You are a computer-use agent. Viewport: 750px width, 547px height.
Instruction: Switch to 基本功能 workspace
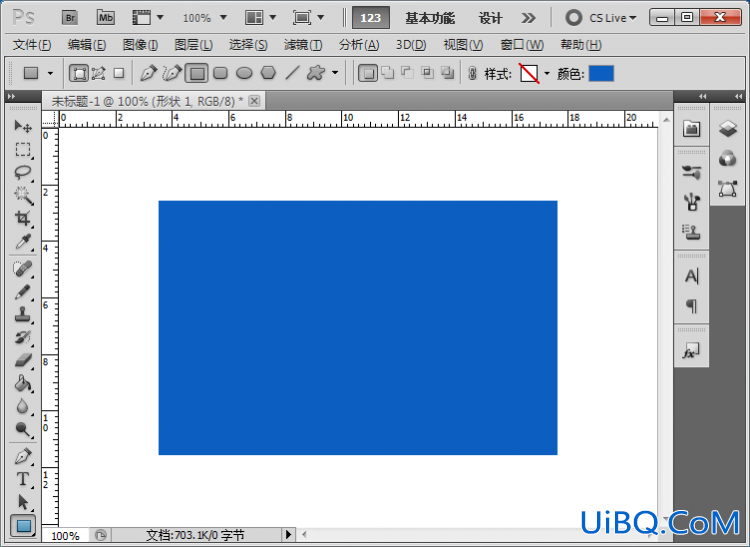(x=430, y=18)
